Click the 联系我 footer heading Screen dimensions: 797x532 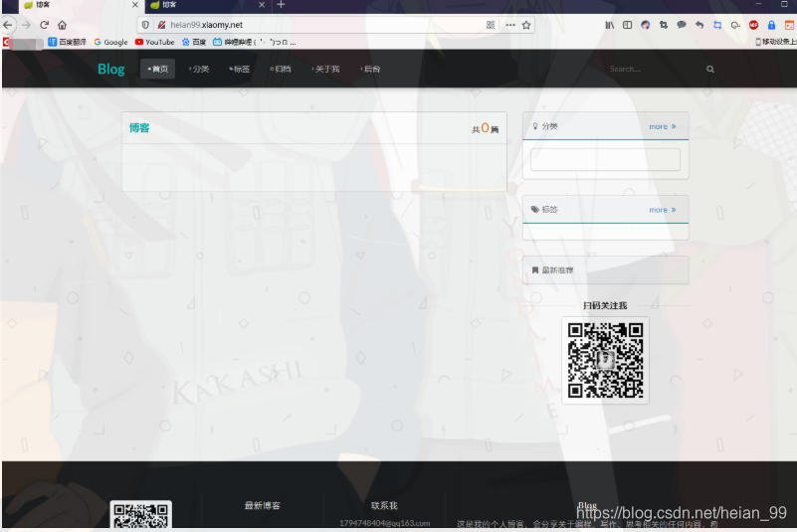click(x=384, y=505)
